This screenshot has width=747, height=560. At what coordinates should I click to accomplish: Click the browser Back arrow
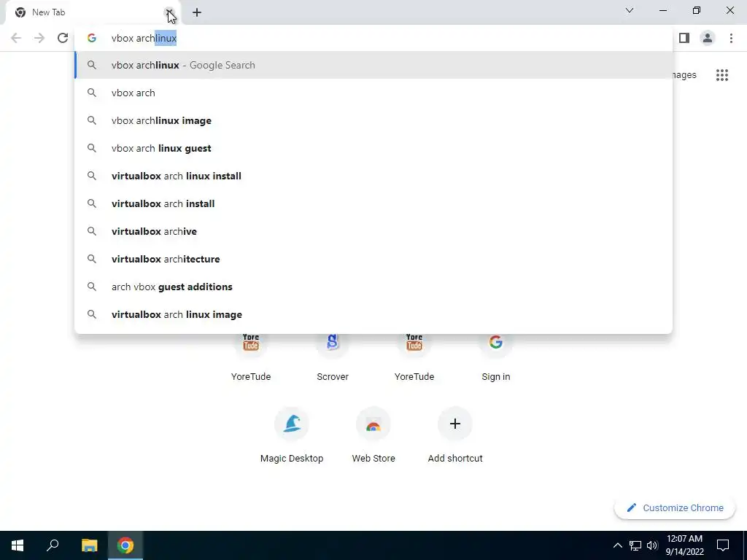pyautogui.click(x=16, y=38)
